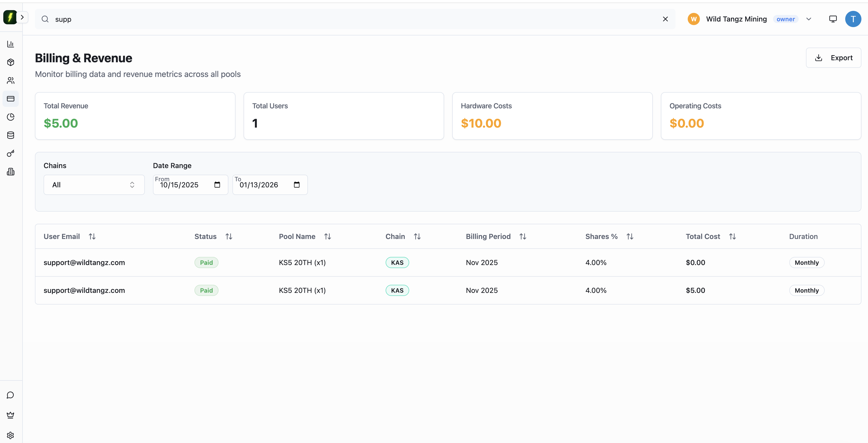The image size is (868, 443).
Task: Sort table by Total Cost column
Action: (x=732, y=236)
